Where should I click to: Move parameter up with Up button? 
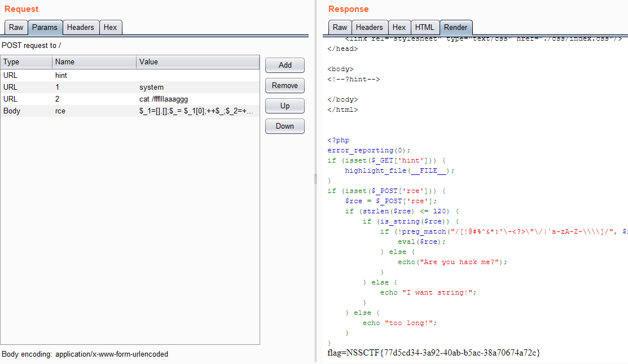coord(285,106)
